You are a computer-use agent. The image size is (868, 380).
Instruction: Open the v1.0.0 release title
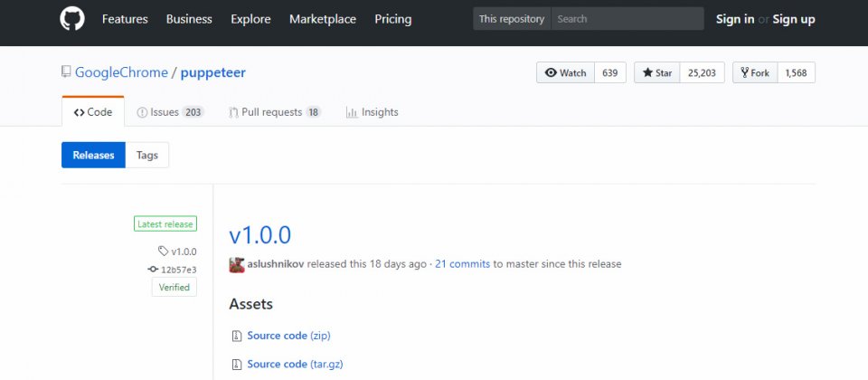pyautogui.click(x=260, y=235)
